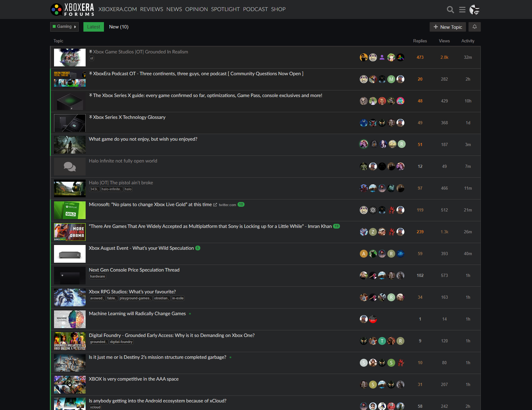Open the PODCAST menu item
532x410 pixels.
point(255,9)
